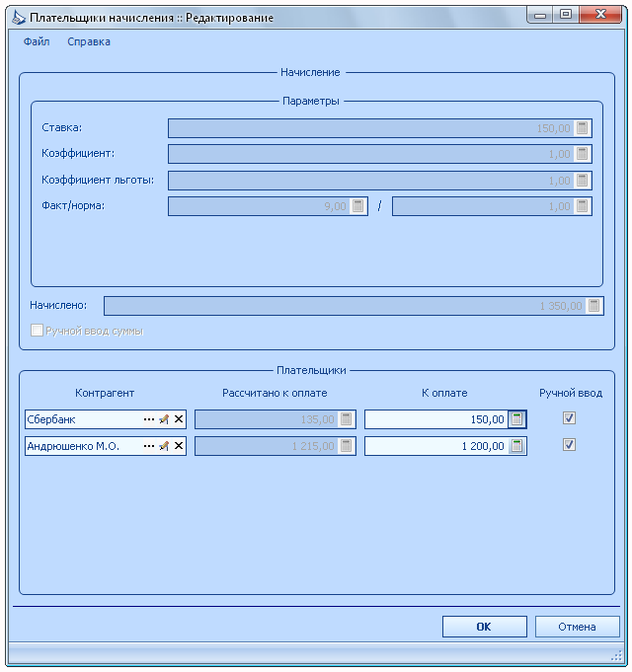Viewport: 632px width, 672px height.
Task: Open calculator for Андрюшенко К оплате field
Action: tap(517, 446)
